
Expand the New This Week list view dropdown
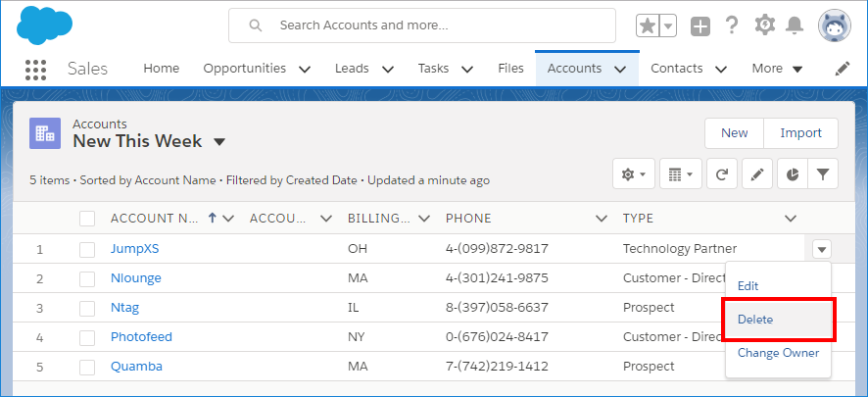click(219, 142)
